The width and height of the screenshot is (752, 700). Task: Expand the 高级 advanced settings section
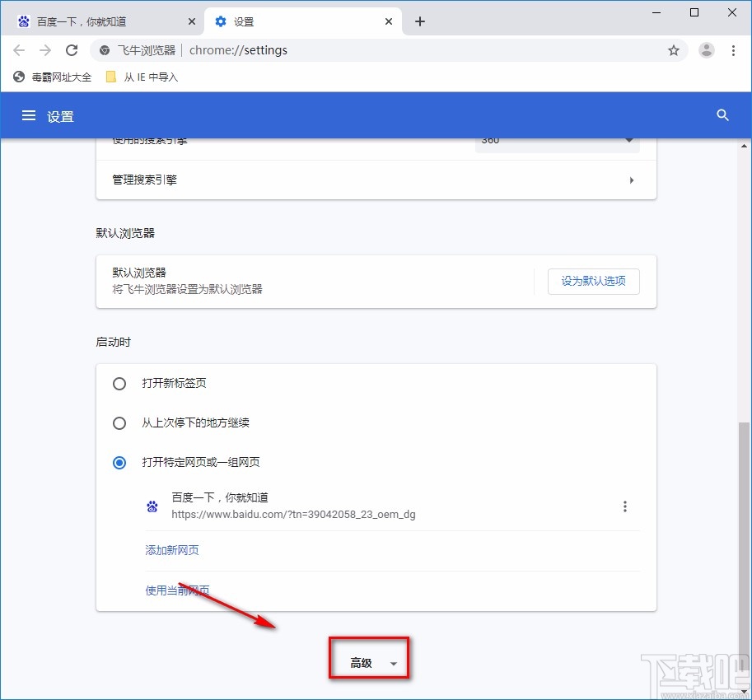pos(368,658)
